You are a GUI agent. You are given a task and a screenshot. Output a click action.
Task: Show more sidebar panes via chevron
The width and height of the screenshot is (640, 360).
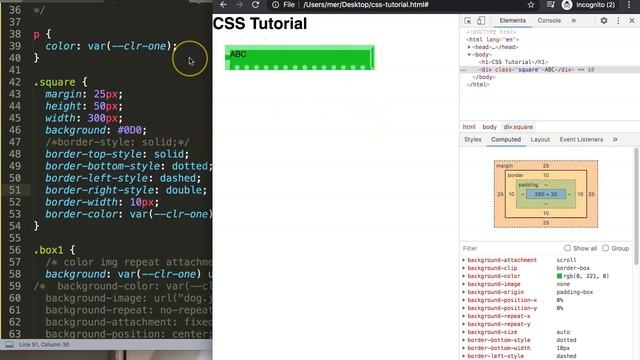click(x=615, y=140)
